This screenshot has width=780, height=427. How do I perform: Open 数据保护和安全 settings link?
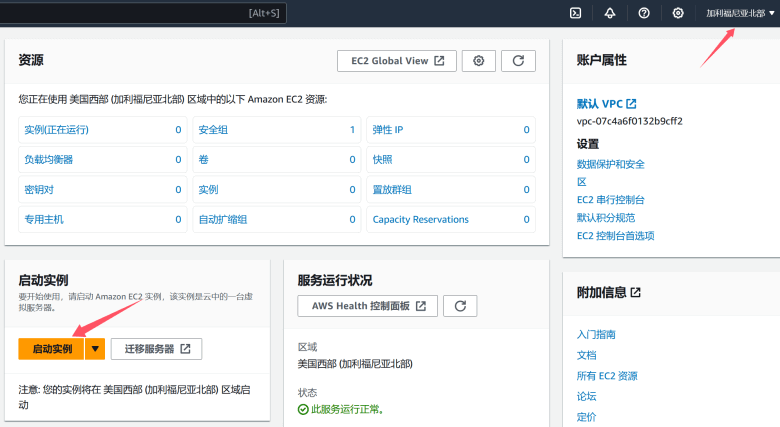pos(610,164)
